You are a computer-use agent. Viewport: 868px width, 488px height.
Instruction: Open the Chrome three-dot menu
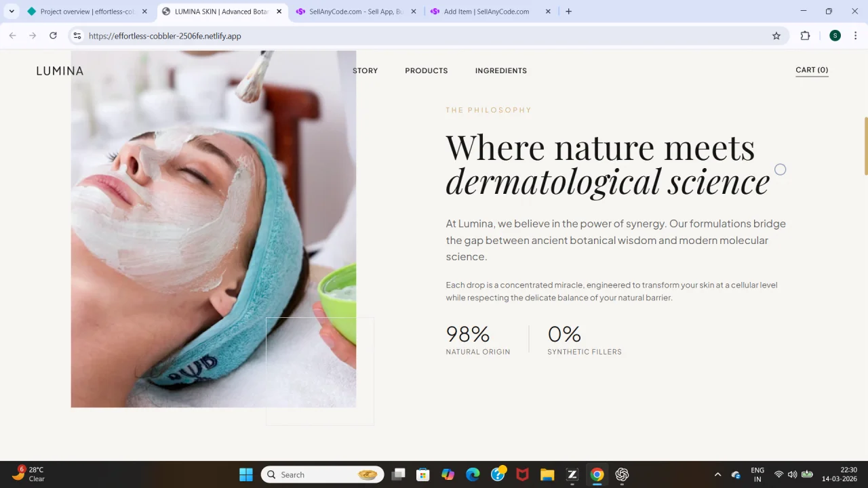pos(856,36)
